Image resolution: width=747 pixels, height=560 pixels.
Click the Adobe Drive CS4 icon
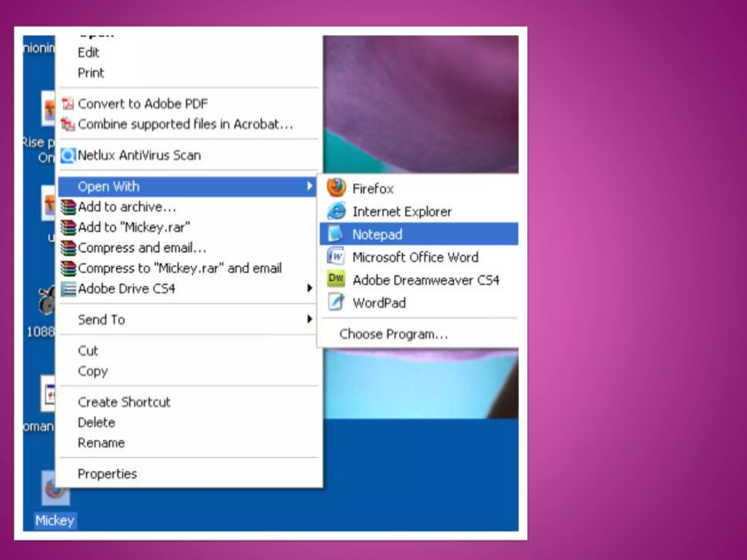click(x=68, y=289)
